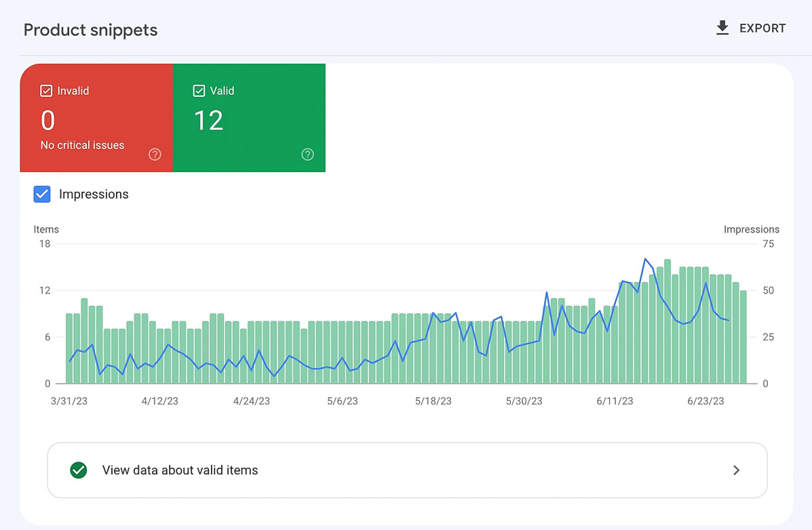
Task: Open View data about valid items
Action: pos(179,470)
